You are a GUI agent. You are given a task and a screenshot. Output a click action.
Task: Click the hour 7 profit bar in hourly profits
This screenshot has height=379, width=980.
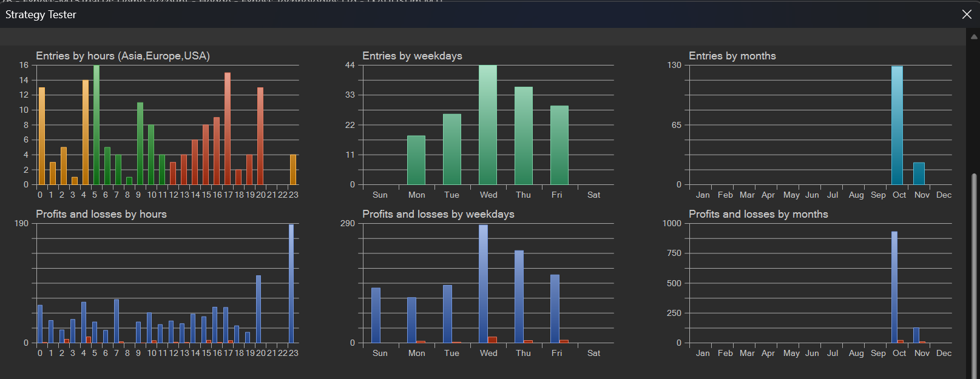coord(117,321)
